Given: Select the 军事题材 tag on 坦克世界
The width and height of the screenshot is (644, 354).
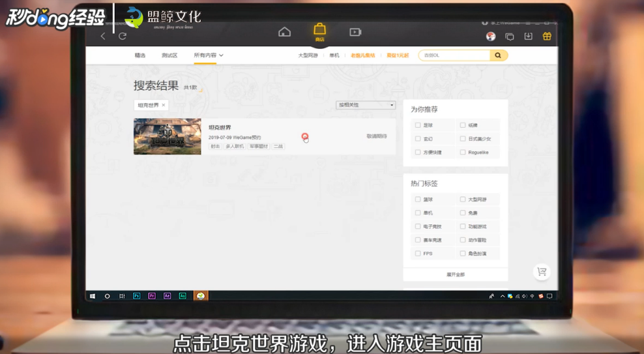Looking at the screenshot, I should point(259,146).
